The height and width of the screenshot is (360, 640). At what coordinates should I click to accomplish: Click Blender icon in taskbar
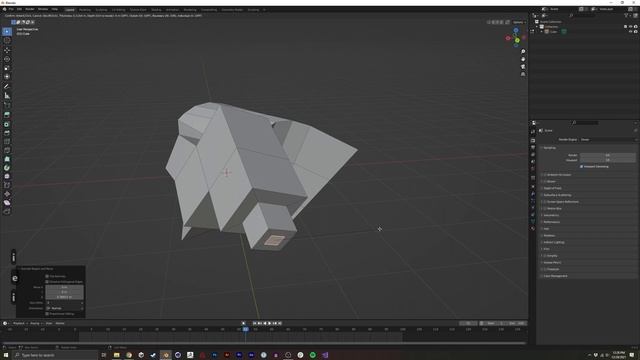(166, 355)
